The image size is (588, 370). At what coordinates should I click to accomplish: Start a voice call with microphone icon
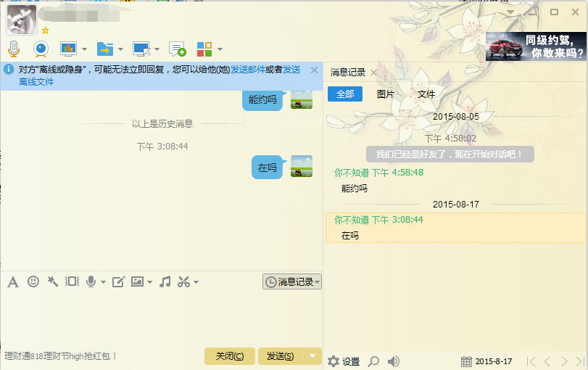(x=14, y=49)
